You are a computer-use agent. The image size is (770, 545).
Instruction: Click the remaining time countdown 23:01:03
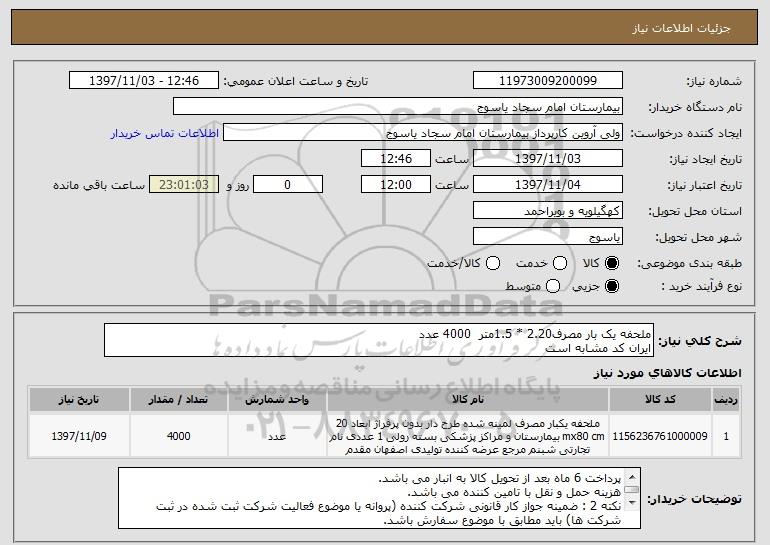pyautogui.click(x=184, y=185)
